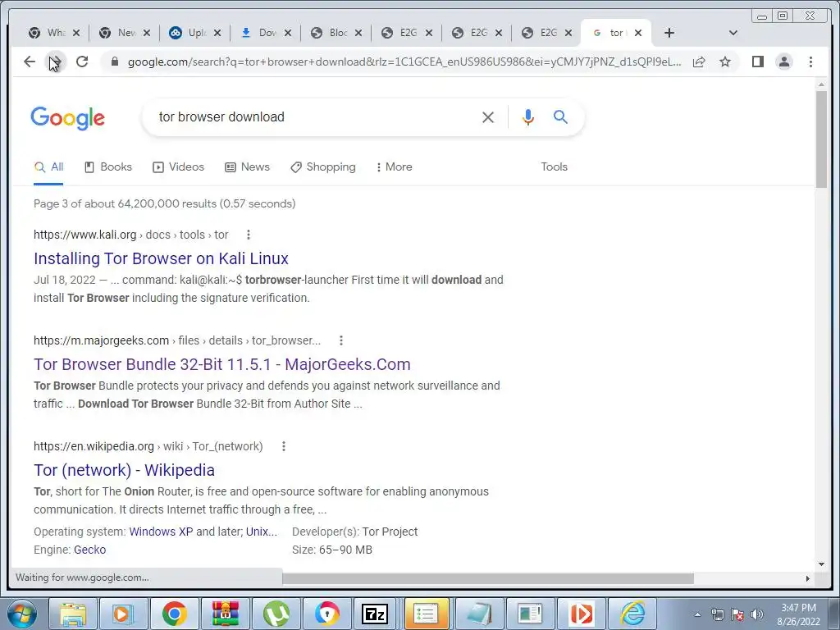Viewport: 840px width, 630px height.
Task: Open options for the kali.org result
Action: (248, 235)
